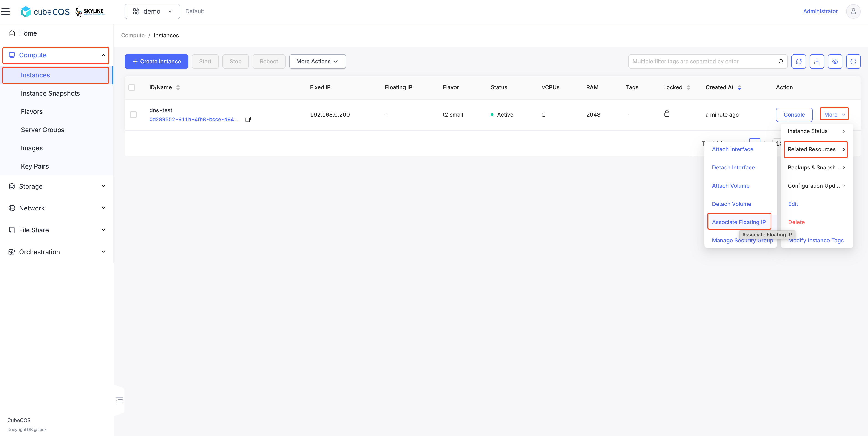Screen dimensions: 868x436
Task: Expand the Storage sidebar section
Action: 57,186
